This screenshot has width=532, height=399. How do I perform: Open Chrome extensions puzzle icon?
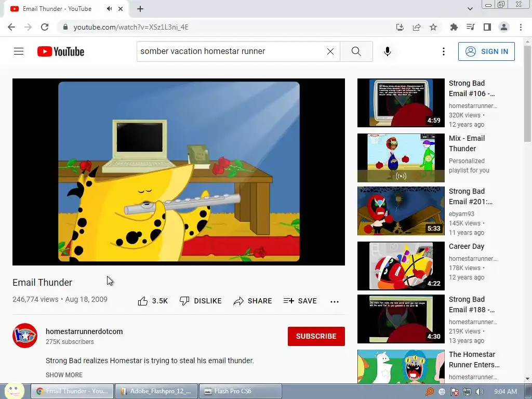pyautogui.click(x=454, y=27)
